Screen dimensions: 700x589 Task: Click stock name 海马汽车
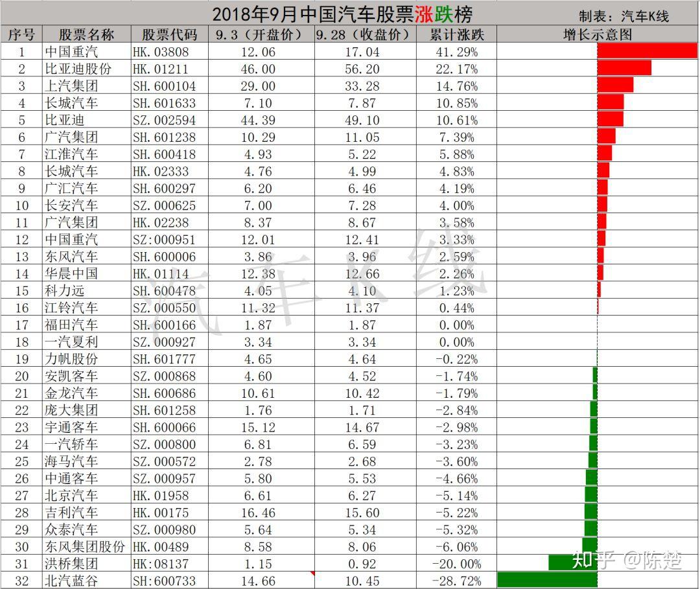pos(71,461)
